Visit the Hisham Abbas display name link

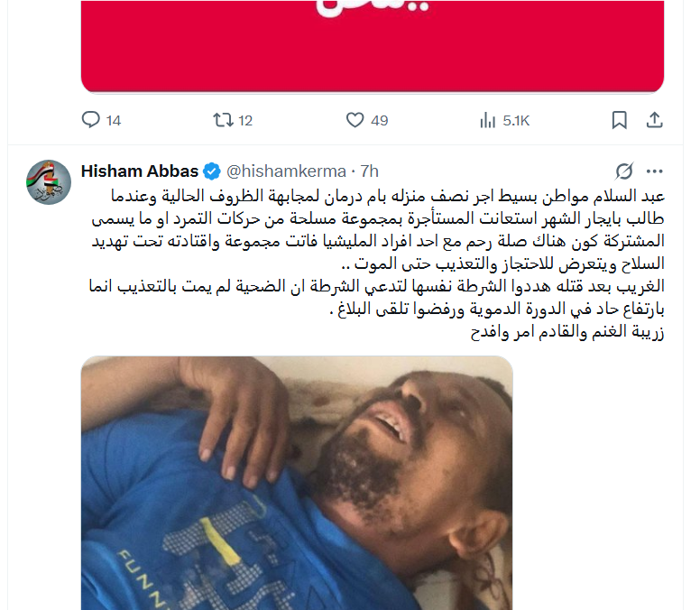point(140,171)
